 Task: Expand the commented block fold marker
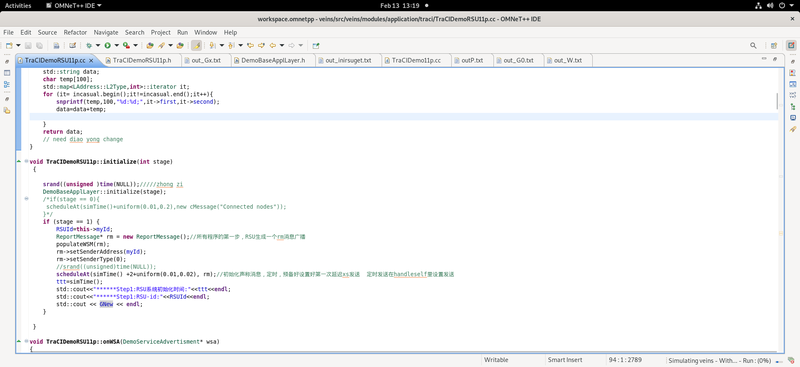pyautogui.click(x=27, y=199)
